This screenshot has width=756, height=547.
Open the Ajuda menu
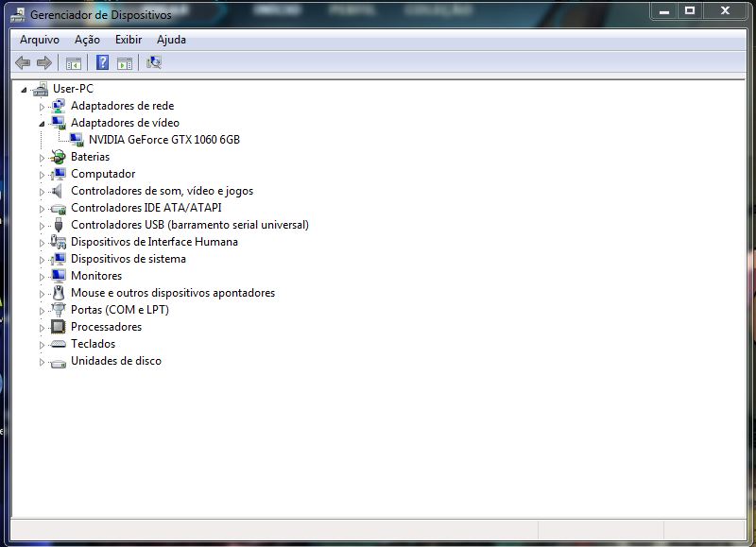(x=171, y=40)
